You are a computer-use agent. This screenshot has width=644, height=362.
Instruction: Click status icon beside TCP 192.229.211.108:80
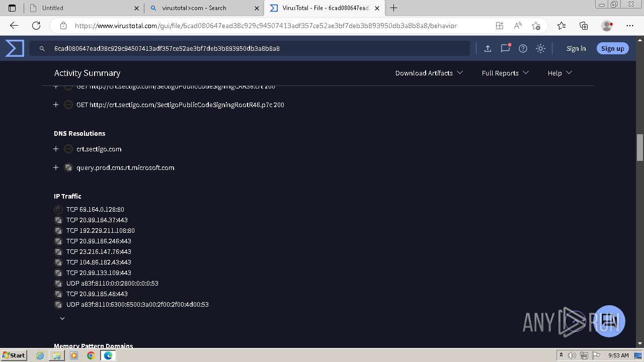pos(58,231)
